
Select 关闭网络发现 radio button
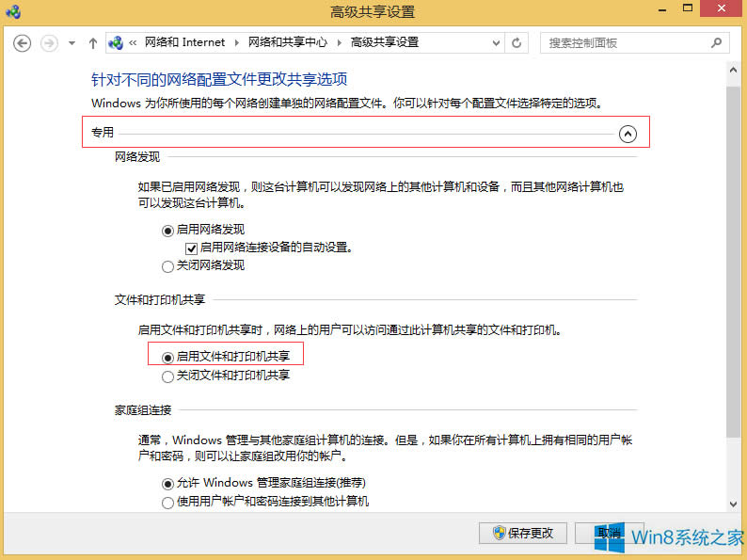click(167, 266)
